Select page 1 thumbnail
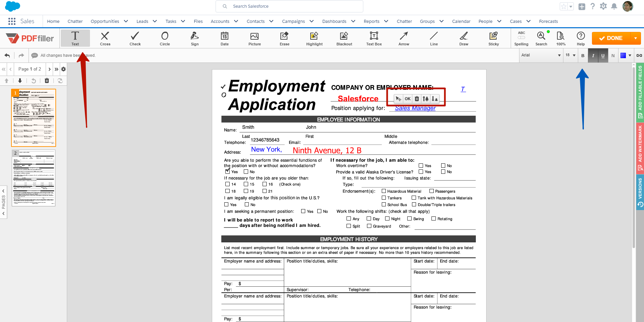 (x=34, y=118)
